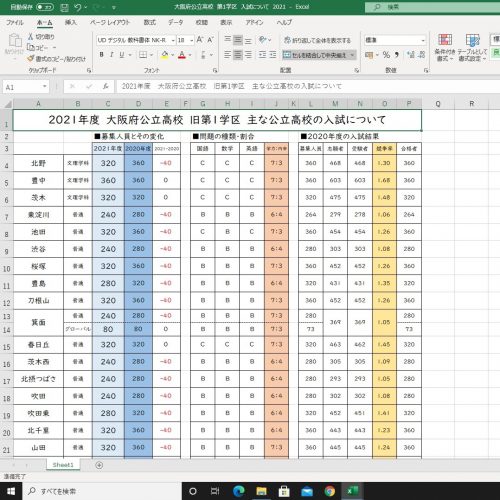Open the font size dropdown showing 18

pos(192,40)
